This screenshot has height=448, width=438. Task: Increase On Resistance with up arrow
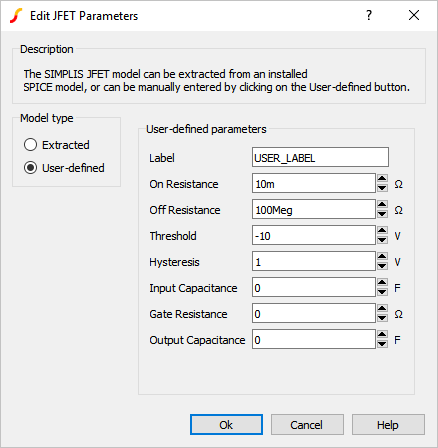382,178
